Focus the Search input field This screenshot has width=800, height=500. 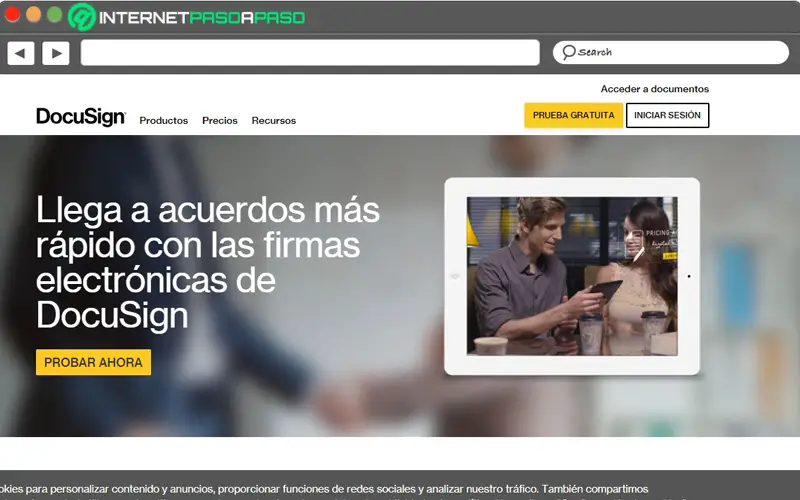671,53
